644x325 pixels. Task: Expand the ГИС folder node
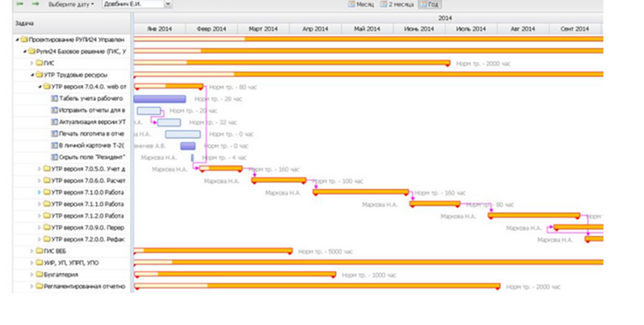[32, 63]
